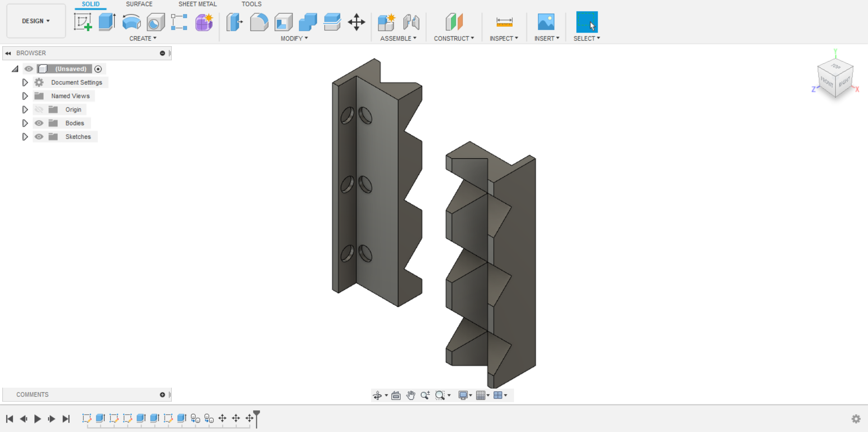Screen dimensions: 868x432
Task: Select the Shell tool
Action: (283, 22)
